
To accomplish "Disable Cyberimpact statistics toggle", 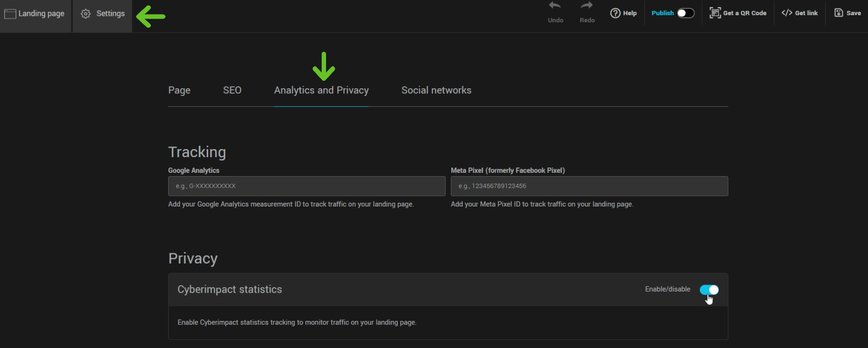I will (709, 289).
